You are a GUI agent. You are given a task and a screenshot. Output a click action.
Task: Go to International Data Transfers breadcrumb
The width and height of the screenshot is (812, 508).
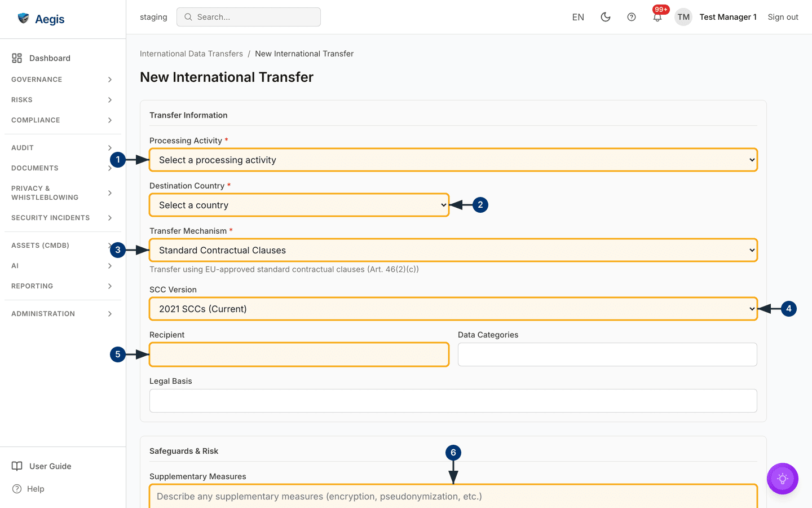click(x=191, y=54)
